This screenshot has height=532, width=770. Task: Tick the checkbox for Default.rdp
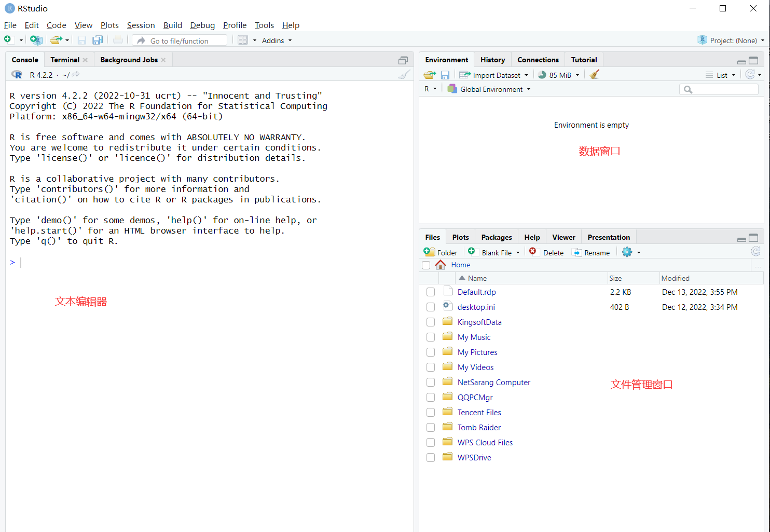coord(431,292)
